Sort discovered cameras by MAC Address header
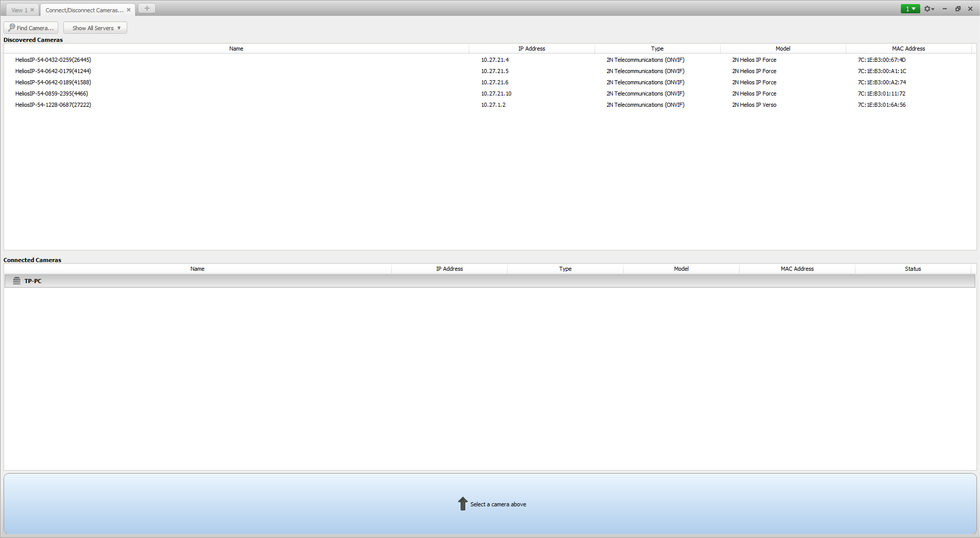This screenshot has height=538, width=980. click(x=908, y=49)
